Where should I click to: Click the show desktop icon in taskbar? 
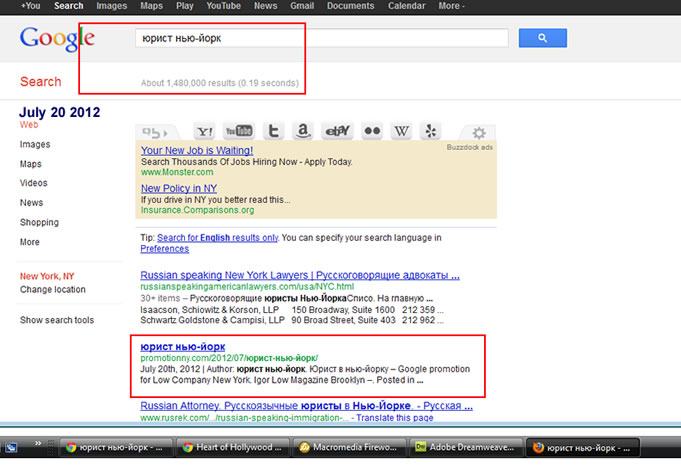11,447
